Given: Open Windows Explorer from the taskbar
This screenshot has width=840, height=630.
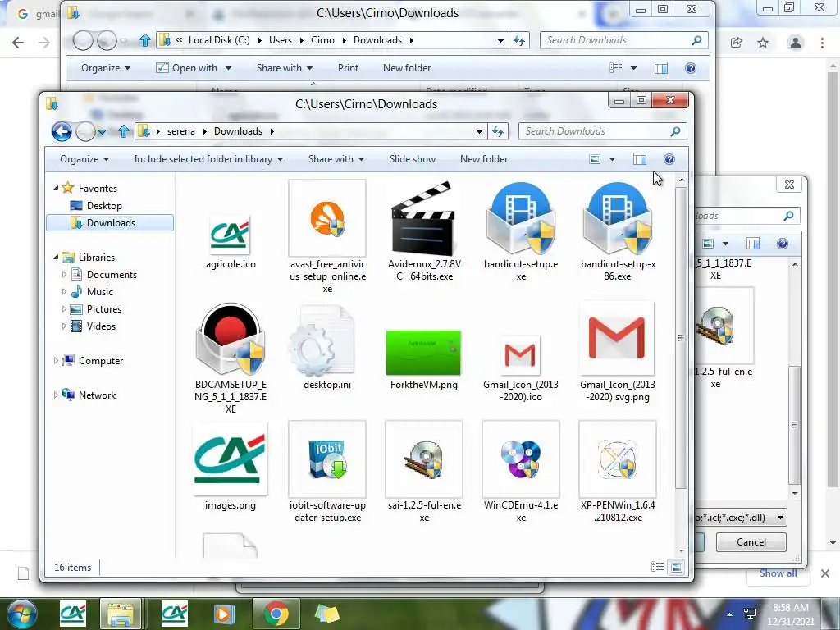Looking at the screenshot, I should pos(121,614).
